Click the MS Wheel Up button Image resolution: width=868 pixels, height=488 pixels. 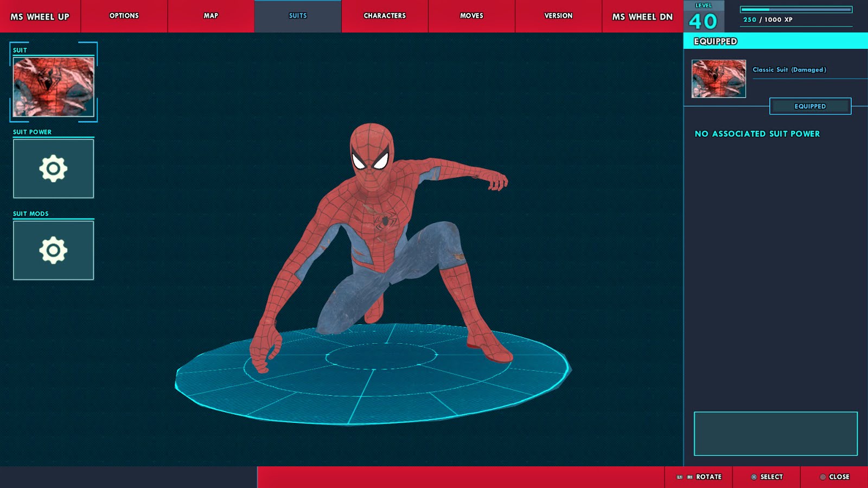click(x=40, y=16)
